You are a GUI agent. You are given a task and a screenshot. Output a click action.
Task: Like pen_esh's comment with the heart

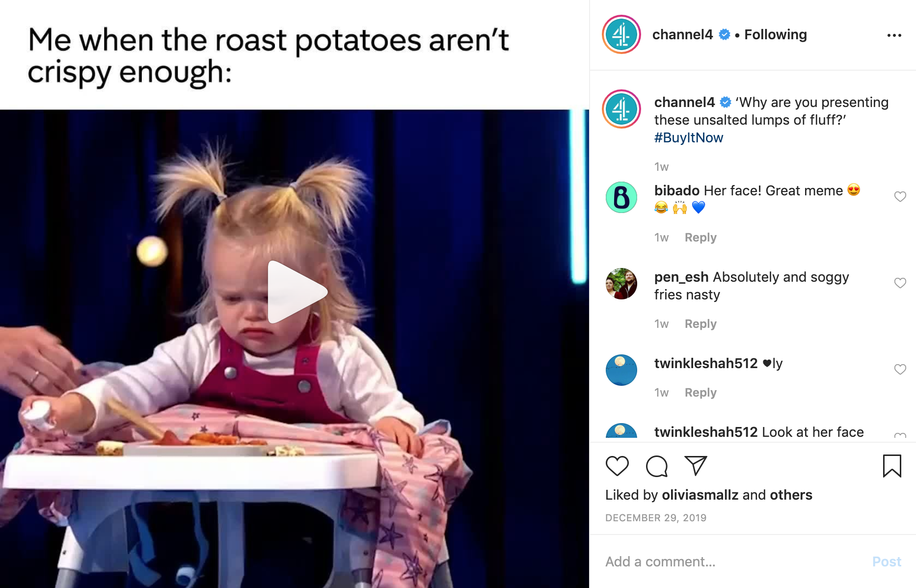(900, 283)
